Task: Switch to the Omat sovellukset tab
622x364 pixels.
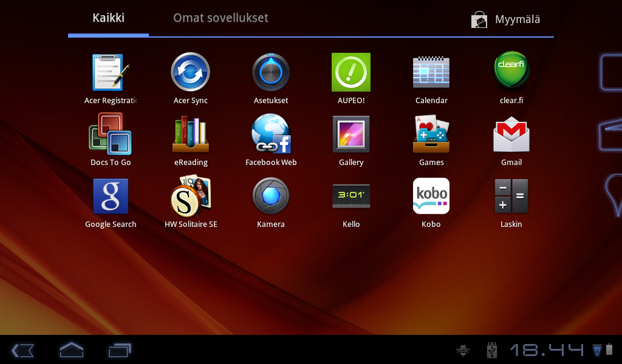Action: tap(220, 18)
